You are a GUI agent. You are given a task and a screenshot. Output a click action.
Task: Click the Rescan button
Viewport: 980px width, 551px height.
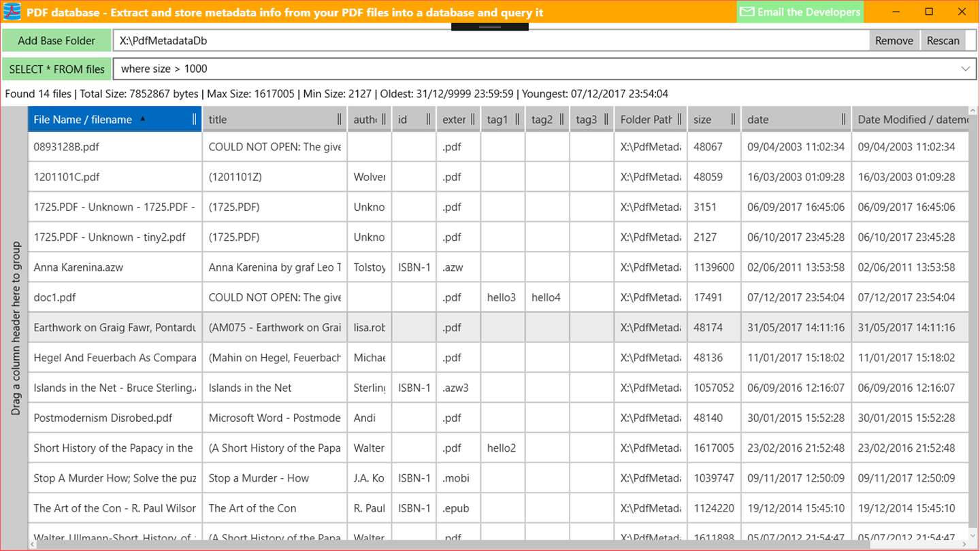click(x=943, y=40)
